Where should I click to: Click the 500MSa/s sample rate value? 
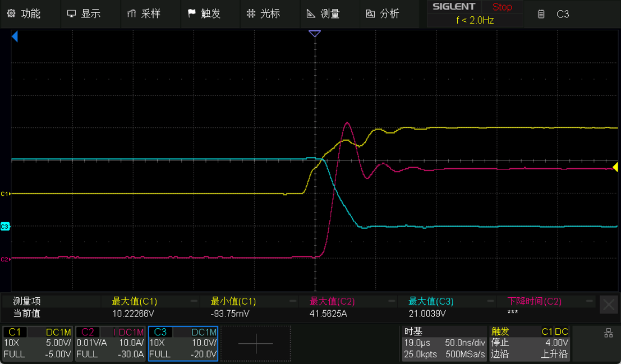click(x=466, y=354)
